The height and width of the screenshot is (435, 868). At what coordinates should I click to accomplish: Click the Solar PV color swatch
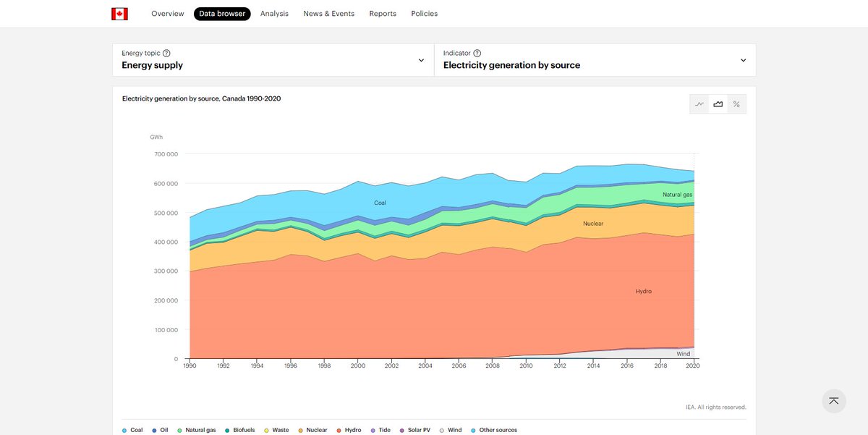(401, 429)
